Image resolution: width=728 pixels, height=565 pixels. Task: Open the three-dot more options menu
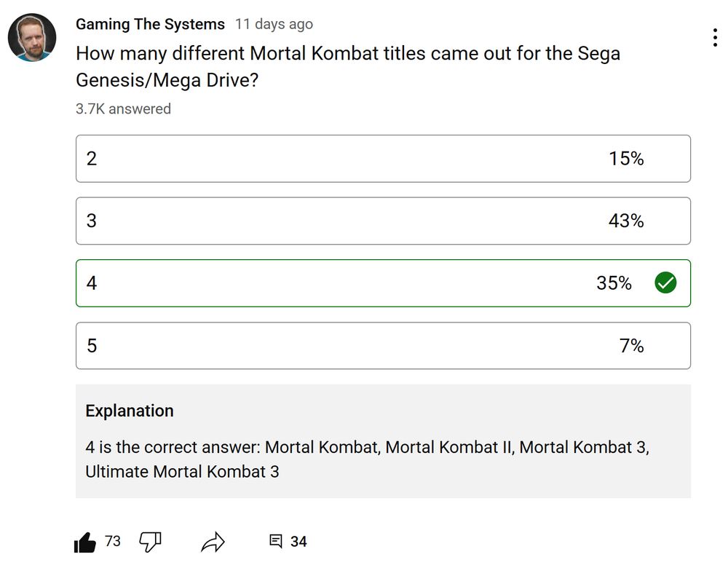(715, 38)
